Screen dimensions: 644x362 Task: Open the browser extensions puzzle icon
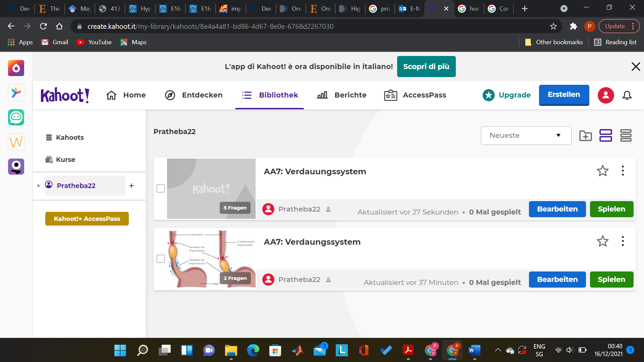(x=574, y=26)
